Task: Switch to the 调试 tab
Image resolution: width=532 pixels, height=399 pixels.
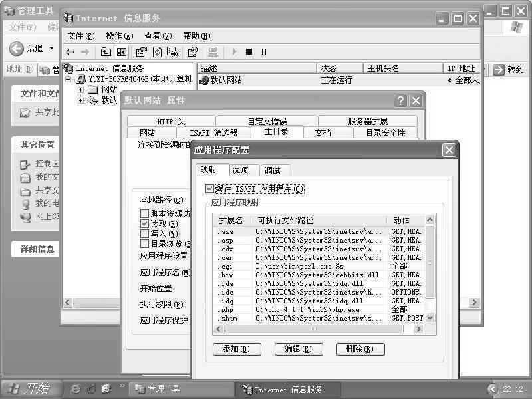Action: click(x=275, y=170)
